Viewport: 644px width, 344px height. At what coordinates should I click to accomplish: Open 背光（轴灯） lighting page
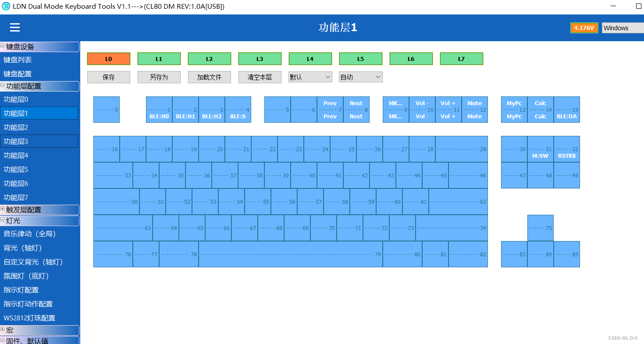tap(39, 248)
